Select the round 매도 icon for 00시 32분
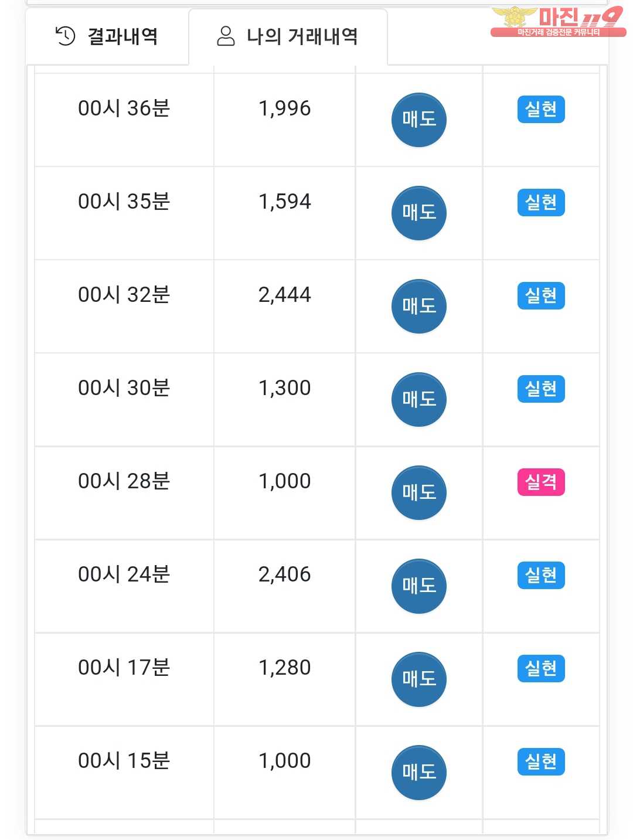 pyautogui.click(x=419, y=306)
